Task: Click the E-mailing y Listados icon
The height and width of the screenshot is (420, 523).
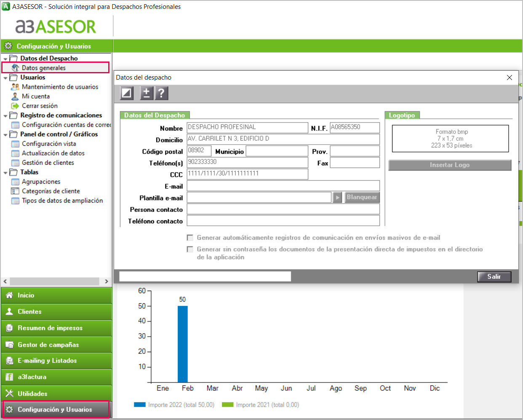Action: [9, 361]
